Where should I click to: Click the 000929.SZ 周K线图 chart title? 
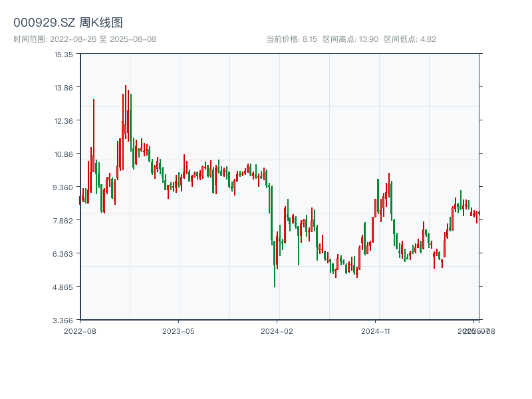pyautogui.click(x=68, y=23)
